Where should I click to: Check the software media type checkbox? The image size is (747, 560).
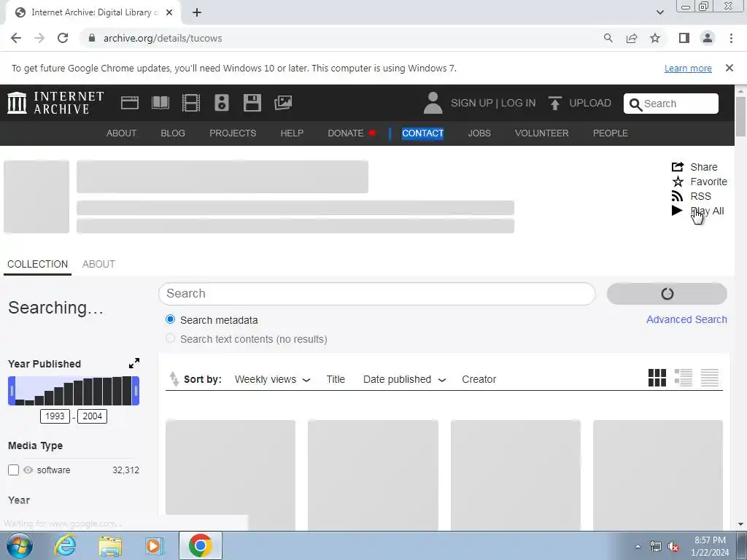click(x=13, y=470)
